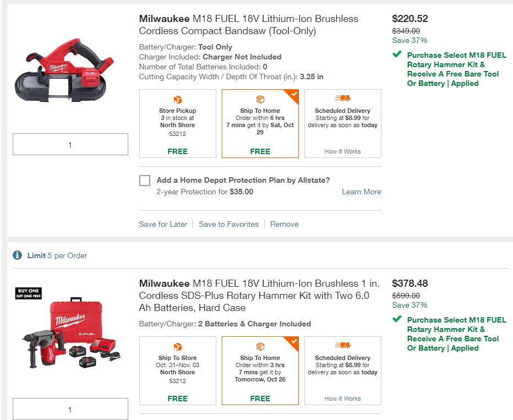Select Store Pickup at North Shore for bandsaw
The height and width of the screenshot is (420, 513).
tap(178, 124)
